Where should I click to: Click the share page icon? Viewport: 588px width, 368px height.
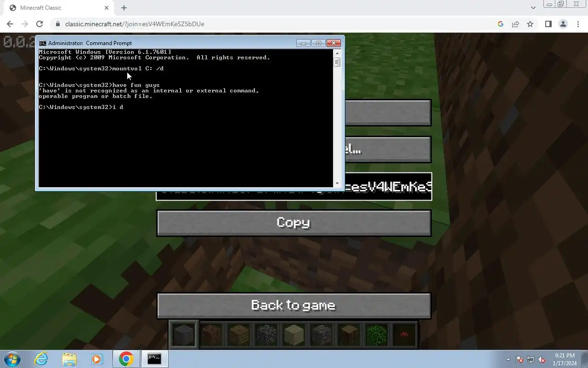coord(515,24)
